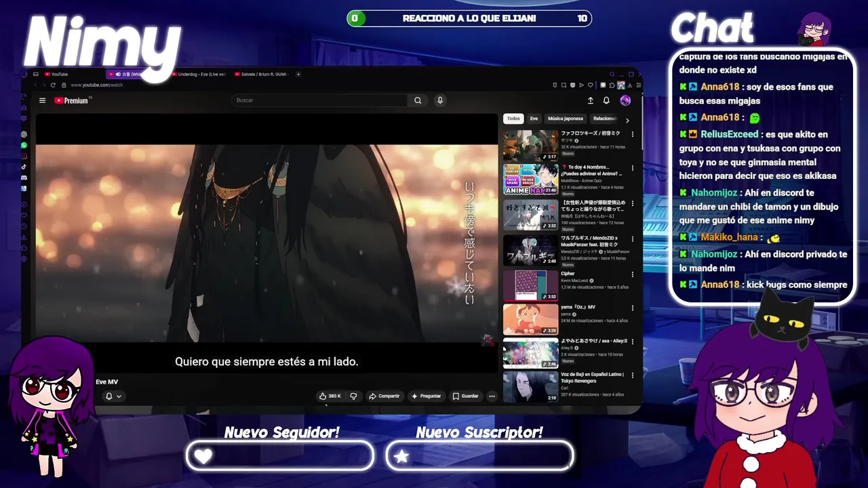Open the ANIME NAME quiz thumbnail
This screenshot has width=868, height=488.
(x=530, y=179)
